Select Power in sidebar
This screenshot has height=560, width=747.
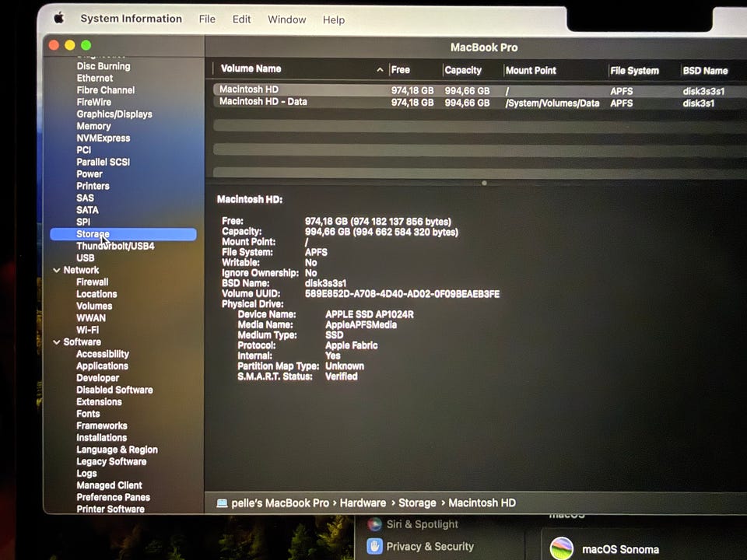89,173
